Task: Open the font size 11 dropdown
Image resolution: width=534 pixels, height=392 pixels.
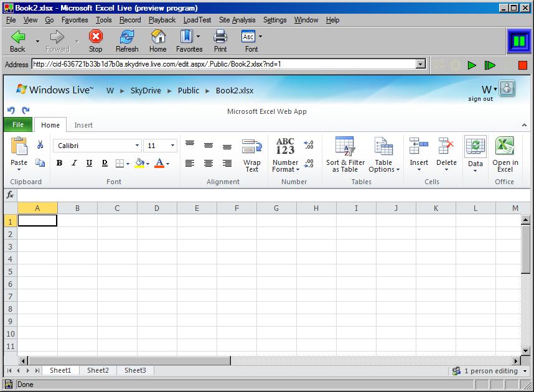Action: pos(172,146)
